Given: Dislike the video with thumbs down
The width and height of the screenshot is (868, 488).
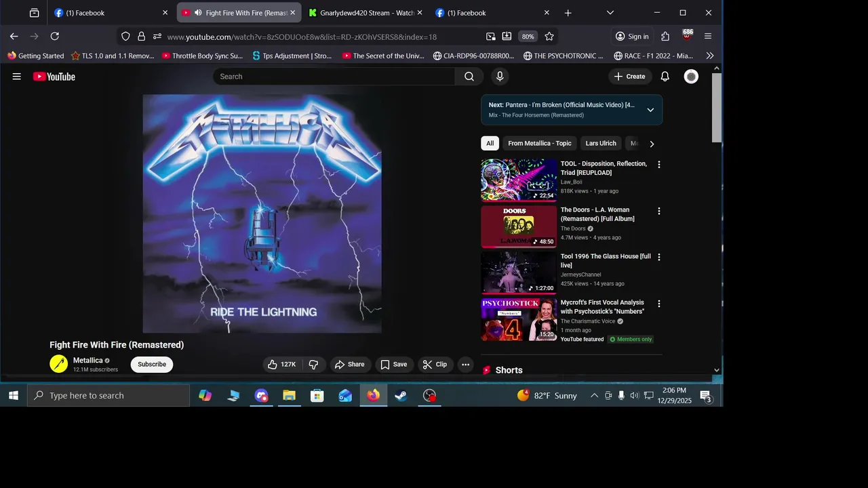Looking at the screenshot, I should coord(314,365).
